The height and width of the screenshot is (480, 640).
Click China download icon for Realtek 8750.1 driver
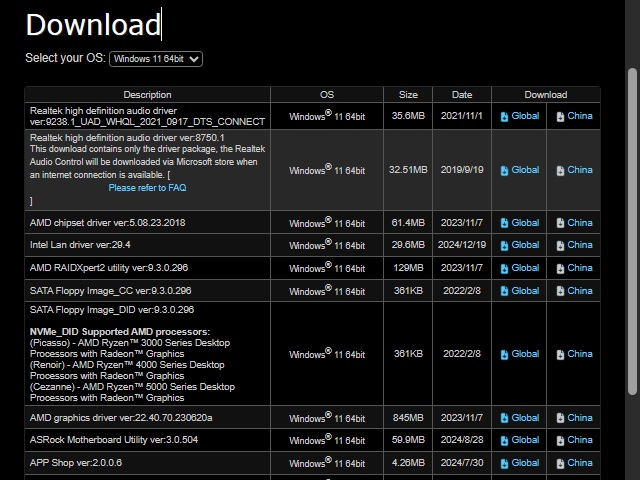(560, 171)
